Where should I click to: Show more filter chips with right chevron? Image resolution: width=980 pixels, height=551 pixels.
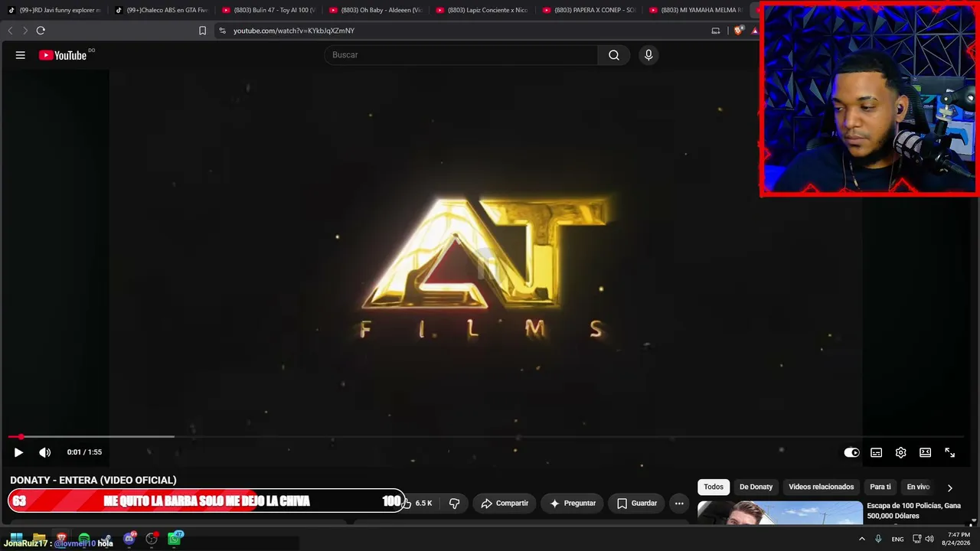click(x=949, y=487)
